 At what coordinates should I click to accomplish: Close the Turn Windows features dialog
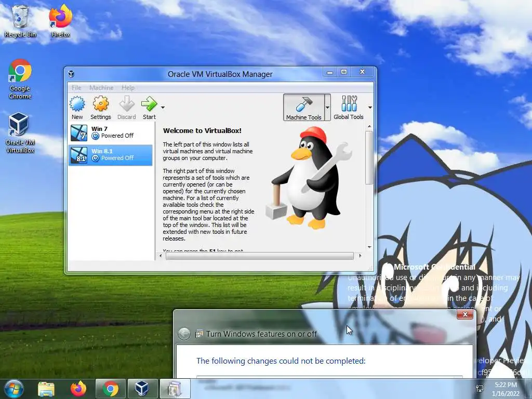(465, 314)
